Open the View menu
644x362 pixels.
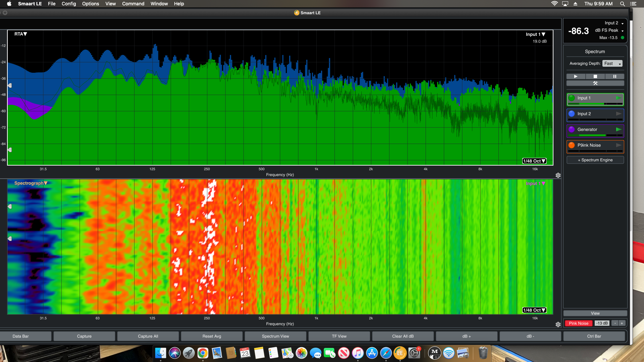point(110,4)
